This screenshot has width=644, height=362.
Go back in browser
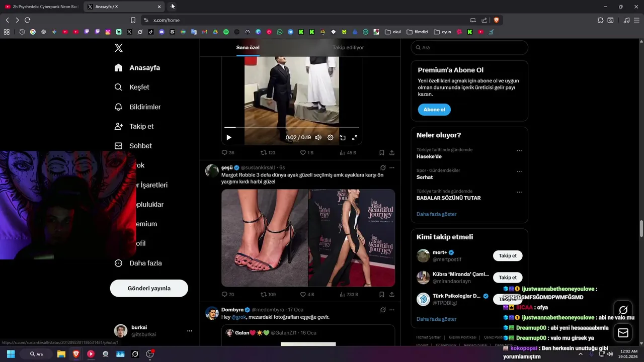[x=7, y=20]
